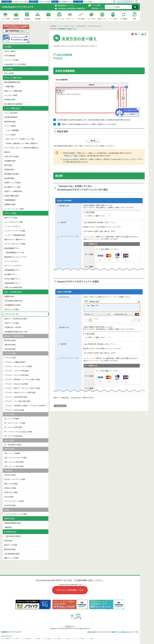Click the smartphone display icon
The height and width of the screenshot is (644, 154).
pos(145,34)
